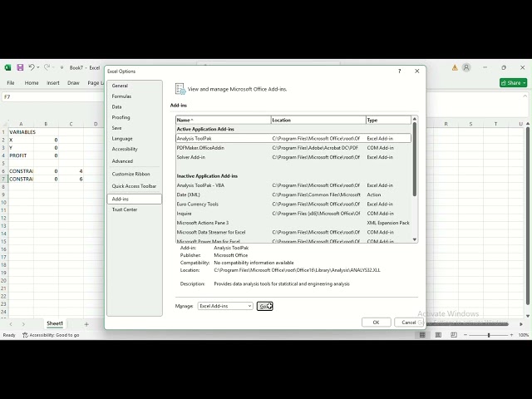Add a new sheet with plus icon
This screenshot has width=532, height=399.
click(86, 324)
